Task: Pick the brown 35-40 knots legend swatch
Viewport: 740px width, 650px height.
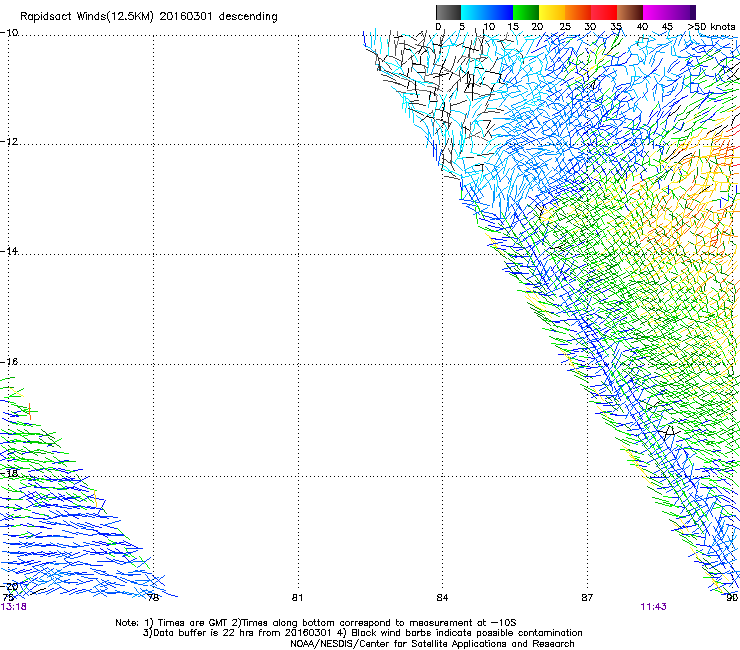Action: tap(630, 12)
